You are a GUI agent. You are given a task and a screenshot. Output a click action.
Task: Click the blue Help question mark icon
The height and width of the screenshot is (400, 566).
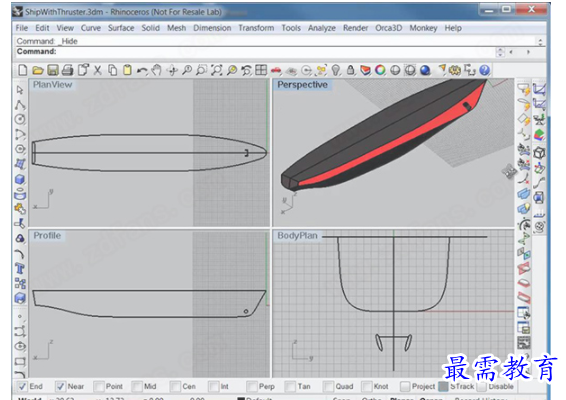click(x=485, y=70)
